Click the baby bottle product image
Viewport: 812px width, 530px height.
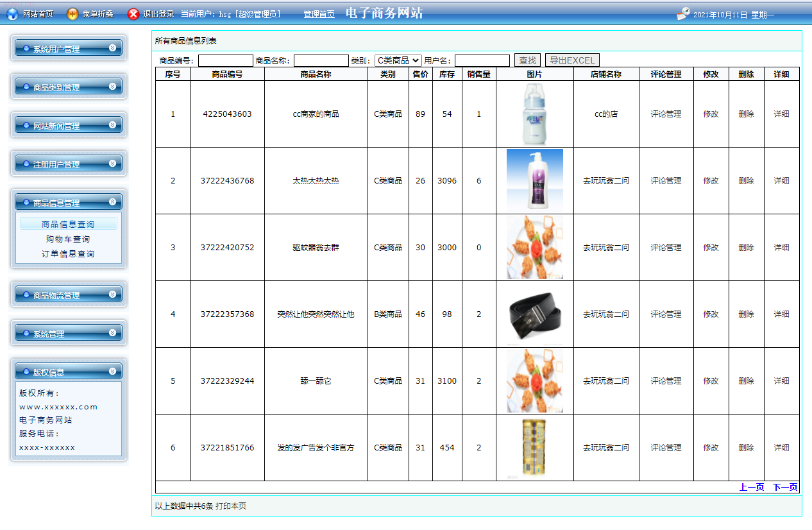(x=534, y=114)
